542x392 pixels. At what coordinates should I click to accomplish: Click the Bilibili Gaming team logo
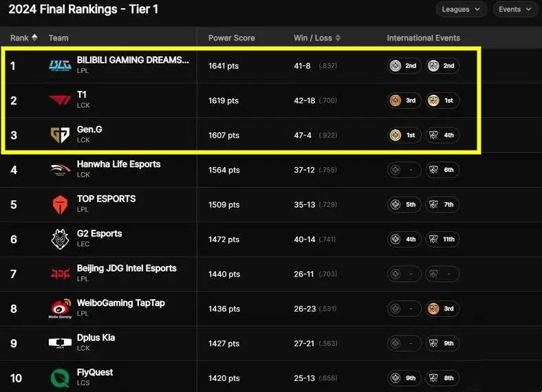coord(60,65)
